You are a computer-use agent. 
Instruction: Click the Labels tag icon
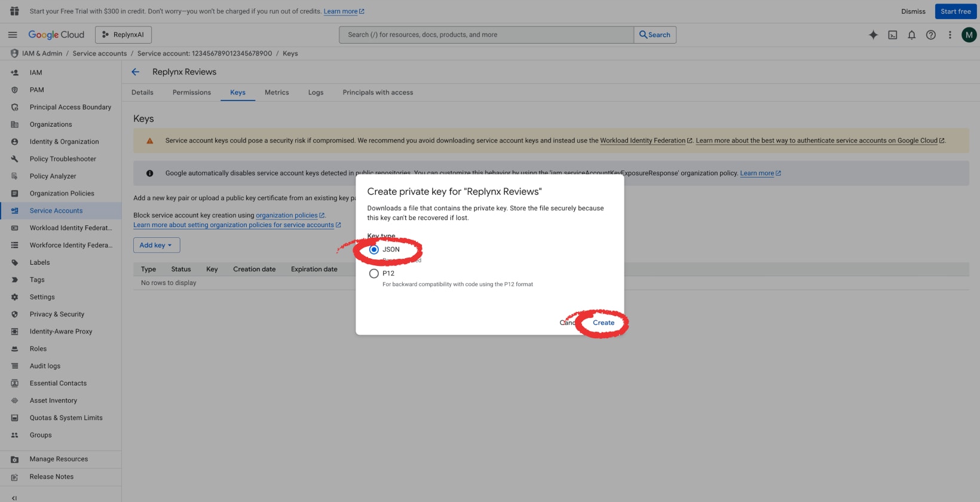click(x=14, y=262)
